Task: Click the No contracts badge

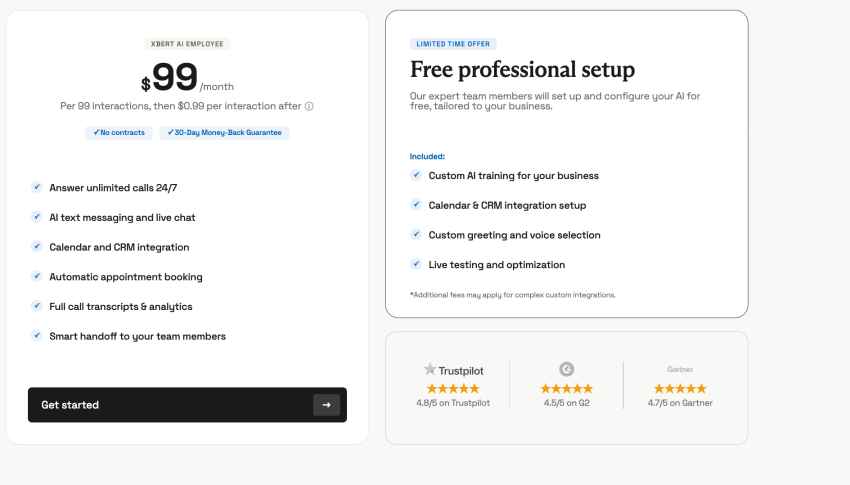Action: click(119, 132)
